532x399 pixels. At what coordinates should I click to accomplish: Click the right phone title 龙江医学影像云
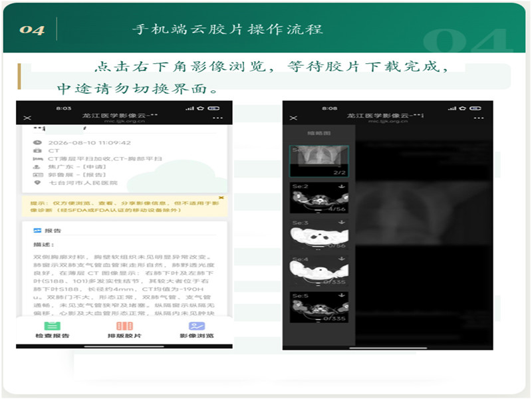coord(384,115)
